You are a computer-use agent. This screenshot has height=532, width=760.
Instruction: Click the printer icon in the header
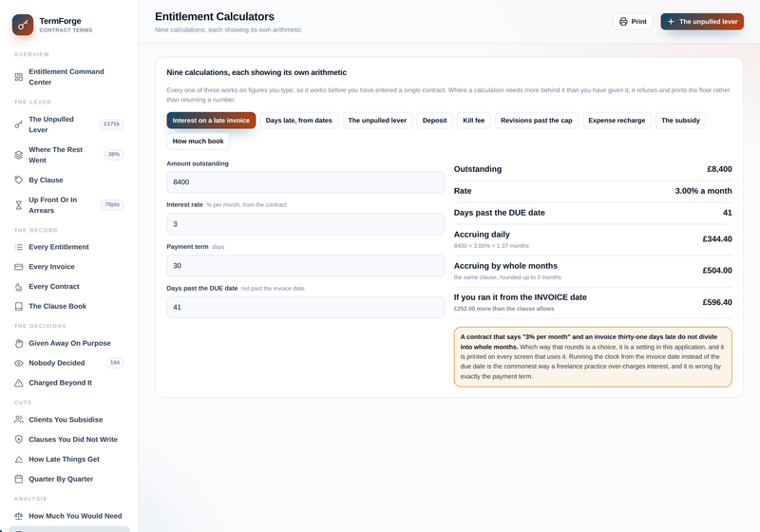click(623, 22)
